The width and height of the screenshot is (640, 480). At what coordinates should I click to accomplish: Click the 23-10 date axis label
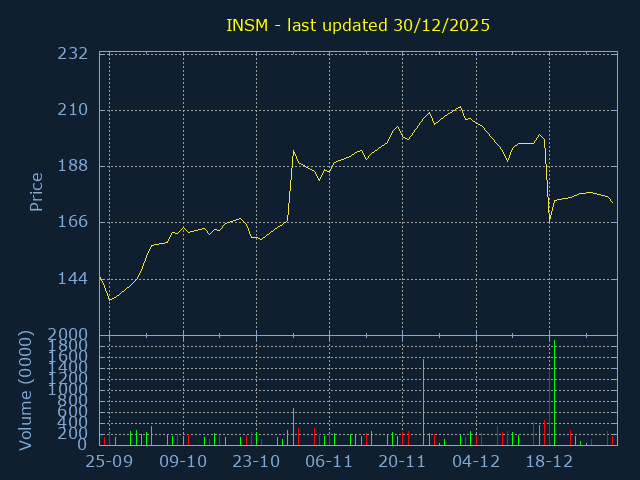click(256, 462)
